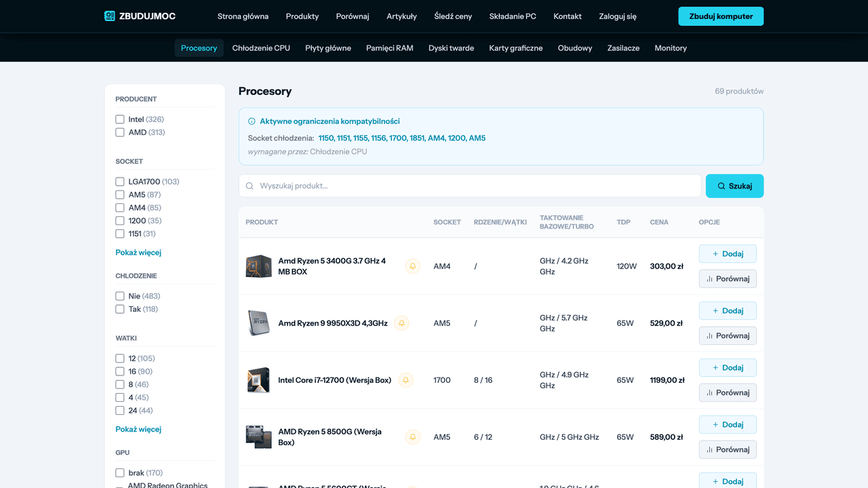Image resolution: width=868 pixels, height=488 pixels.
Task: Go to Składanie PC in the top menu
Action: tap(513, 16)
